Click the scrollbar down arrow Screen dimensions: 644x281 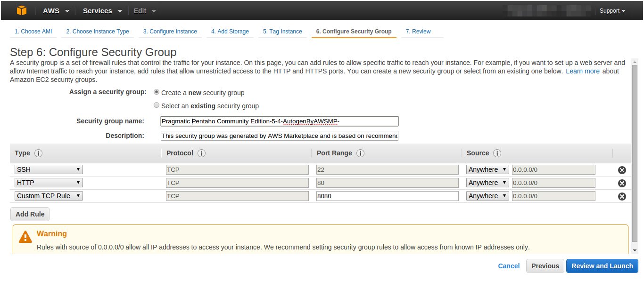coord(635,250)
